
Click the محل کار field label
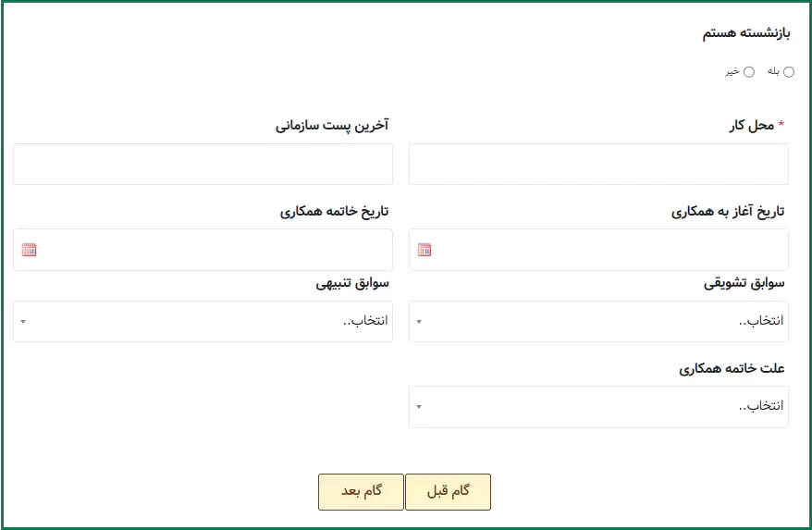point(750,125)
